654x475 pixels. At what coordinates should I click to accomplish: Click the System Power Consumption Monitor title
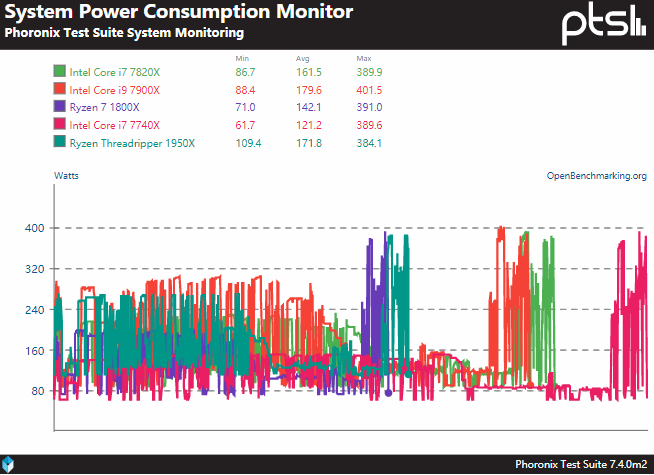coord(179,12)
